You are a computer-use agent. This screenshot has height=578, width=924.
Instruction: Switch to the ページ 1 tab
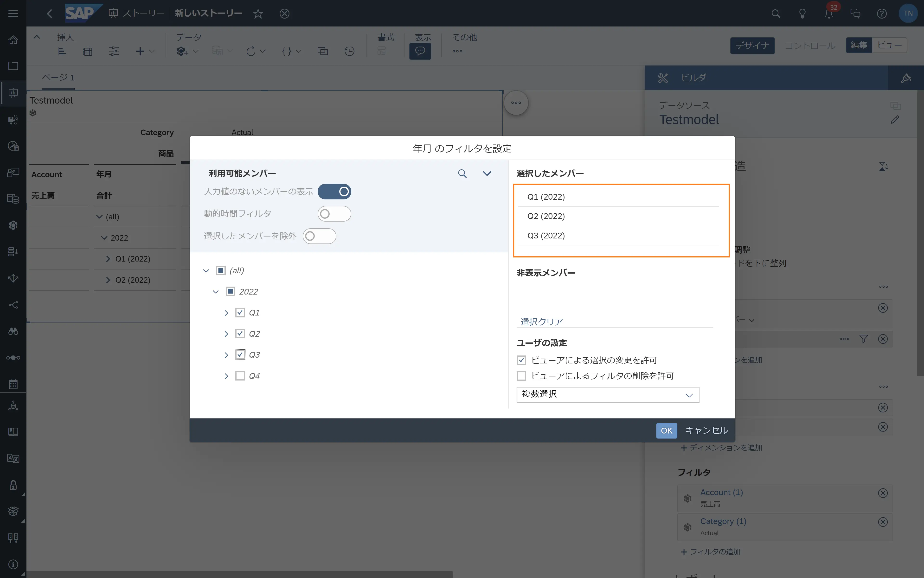(58, 78)
